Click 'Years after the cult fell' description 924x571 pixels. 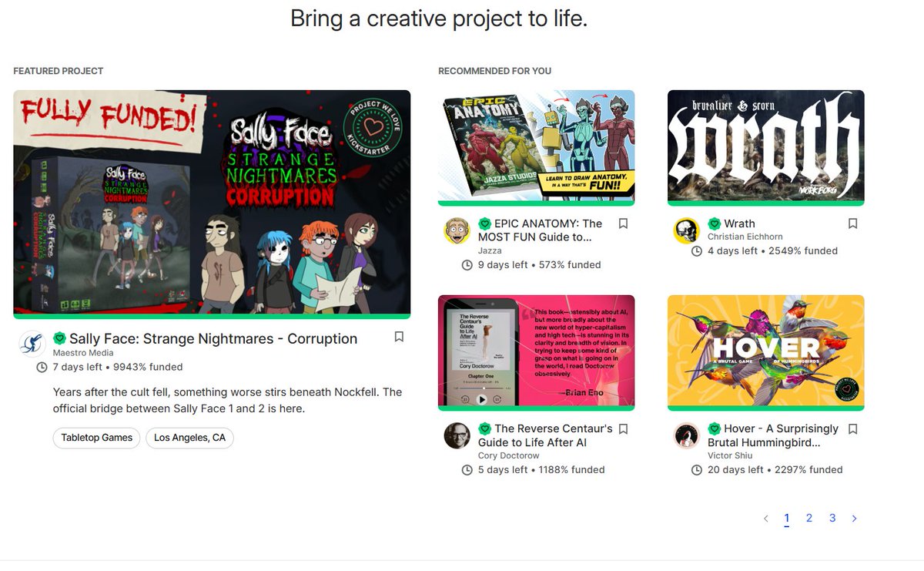(x=227, y=401)
